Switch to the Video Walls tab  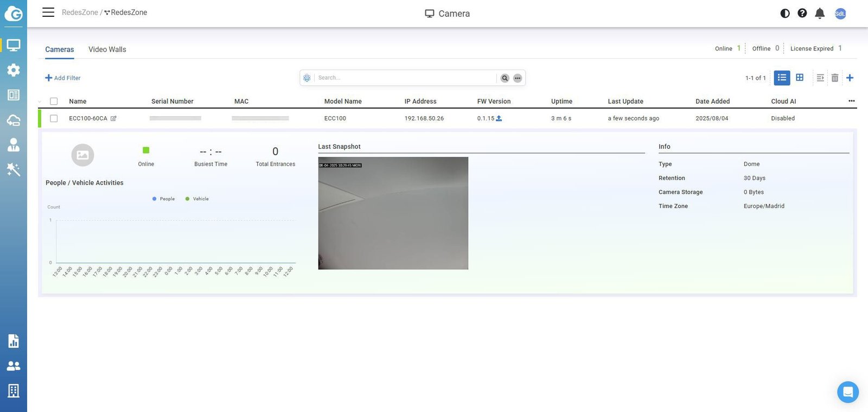click(x=107, y=49)
